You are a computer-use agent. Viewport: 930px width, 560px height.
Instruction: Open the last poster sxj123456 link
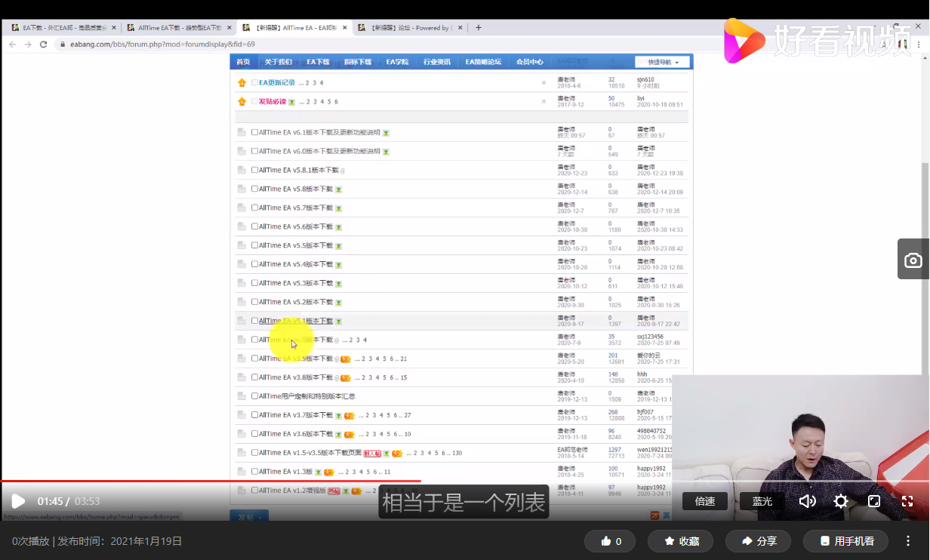tap(651, 337)
